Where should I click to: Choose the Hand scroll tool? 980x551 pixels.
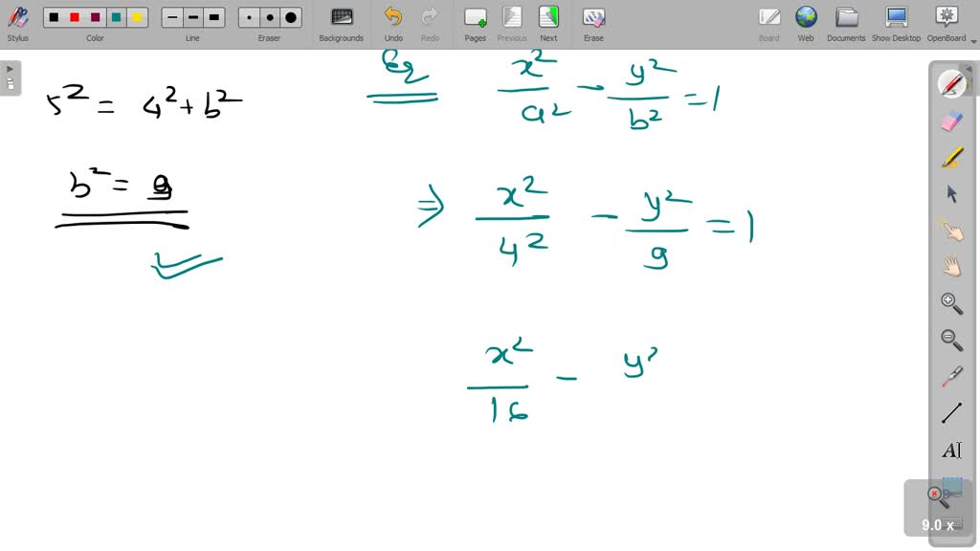click(951, 266)
